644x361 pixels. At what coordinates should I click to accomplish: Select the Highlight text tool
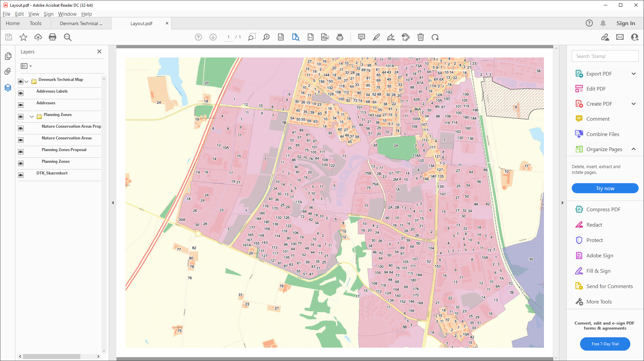[x=376, y=37]
